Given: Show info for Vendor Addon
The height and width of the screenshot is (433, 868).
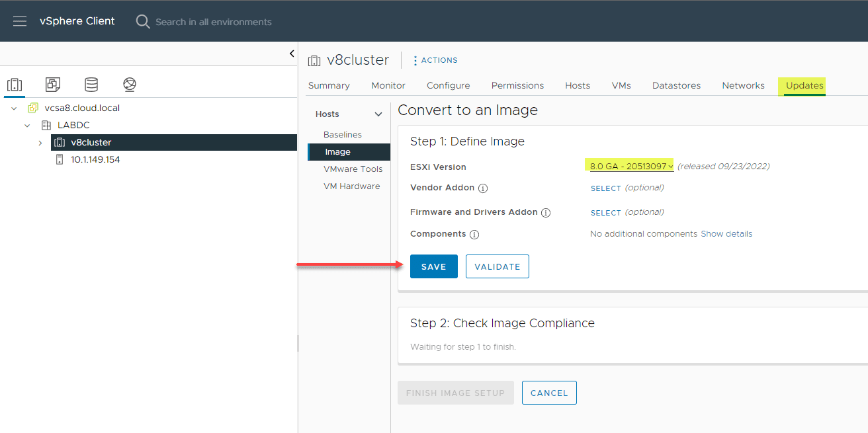Looking at the screenshot, I should point(483,188).
